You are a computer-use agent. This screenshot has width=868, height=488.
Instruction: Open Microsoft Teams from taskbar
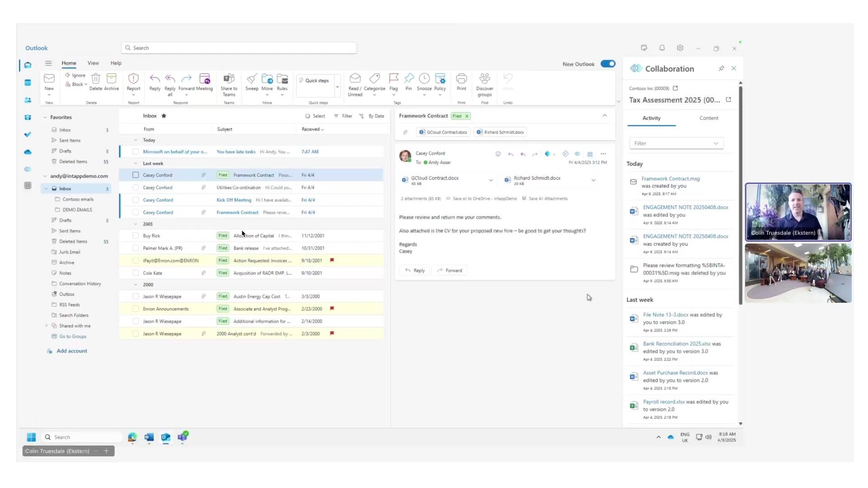(x=183, y=437)
